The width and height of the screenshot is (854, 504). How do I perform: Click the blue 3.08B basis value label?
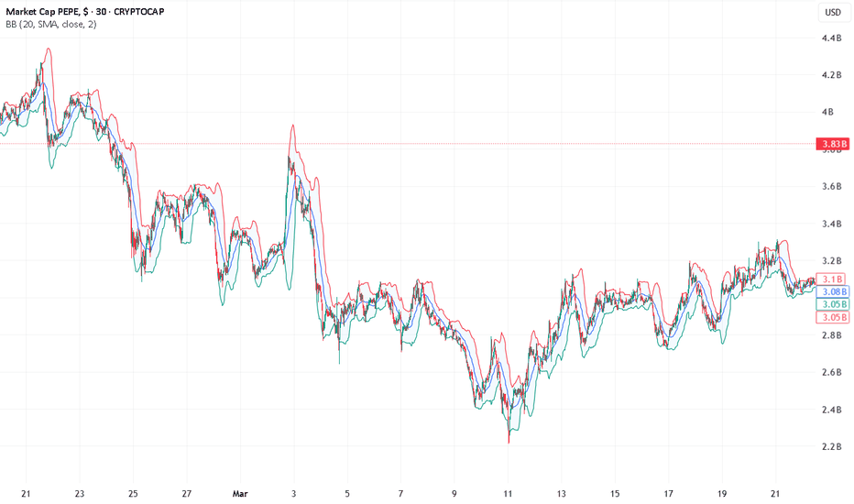[x=833, y=292]
